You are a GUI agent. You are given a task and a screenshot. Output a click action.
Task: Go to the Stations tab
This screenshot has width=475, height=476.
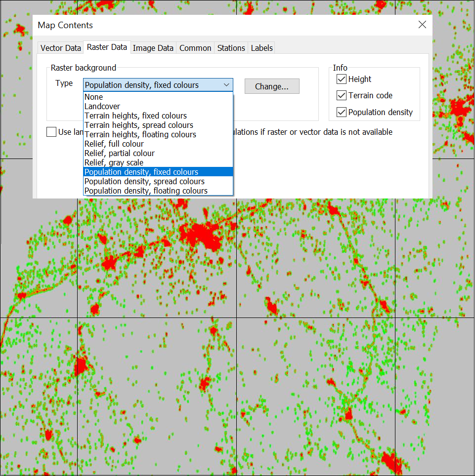(231, 48)
